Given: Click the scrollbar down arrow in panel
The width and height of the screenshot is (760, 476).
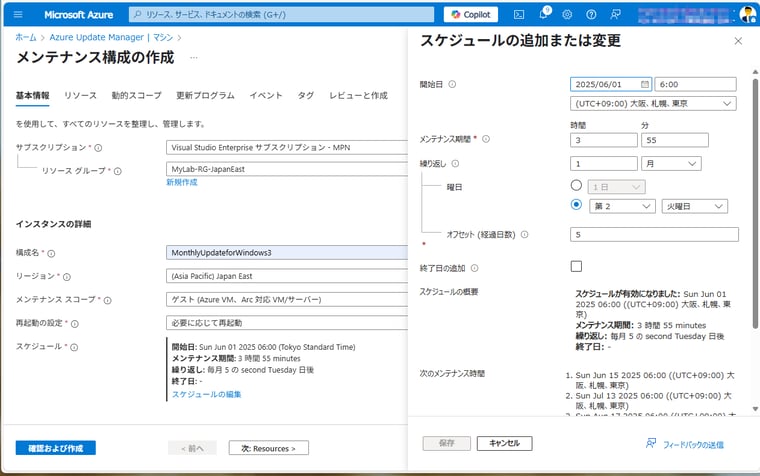Looking at the screenshot, I should tap(755, 409).
